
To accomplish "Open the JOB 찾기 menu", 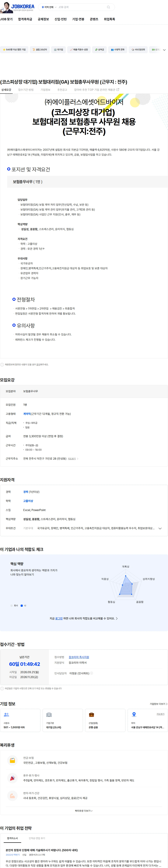I will point(6,19).
